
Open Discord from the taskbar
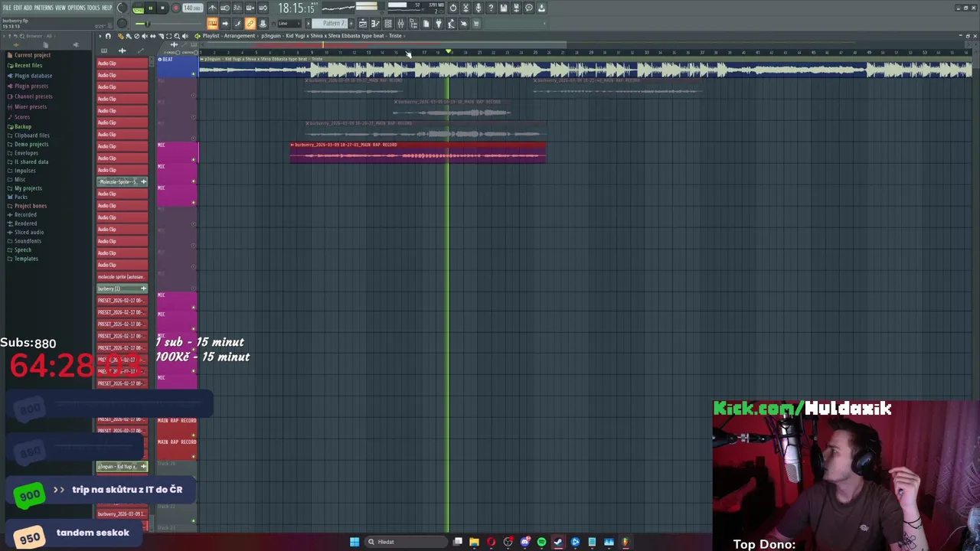(x=524, y=542)
